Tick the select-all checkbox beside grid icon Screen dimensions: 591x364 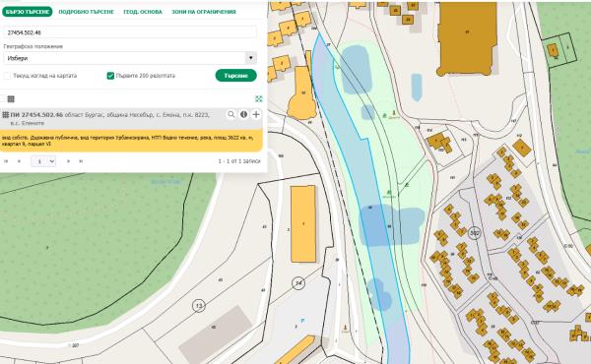(2, 99)
